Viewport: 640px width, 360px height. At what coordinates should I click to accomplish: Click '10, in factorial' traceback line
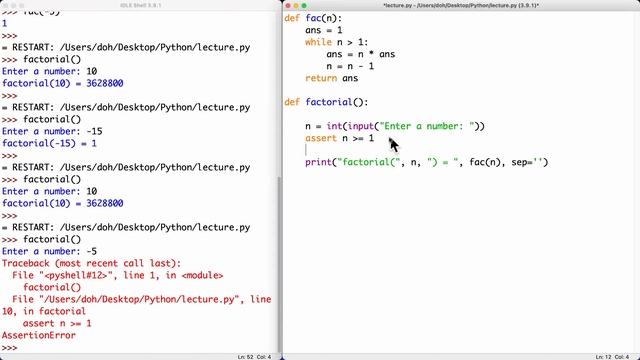tap(44, 311)
